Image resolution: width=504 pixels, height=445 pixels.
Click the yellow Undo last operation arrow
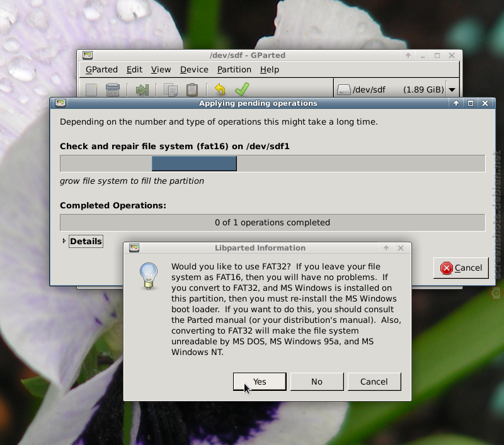tap(220, 89)
